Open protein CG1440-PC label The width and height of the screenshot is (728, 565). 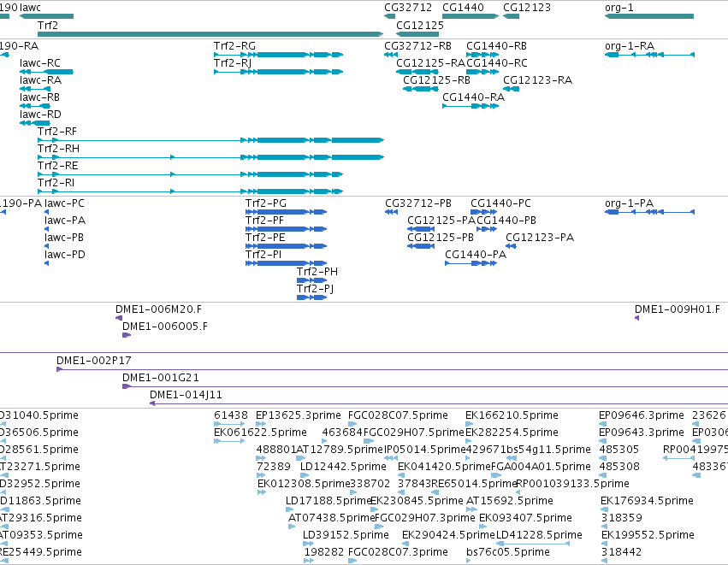point(500,203)
